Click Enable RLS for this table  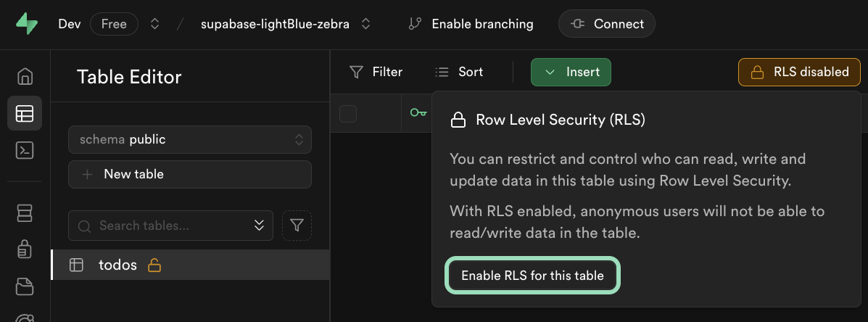coord(532,276)
